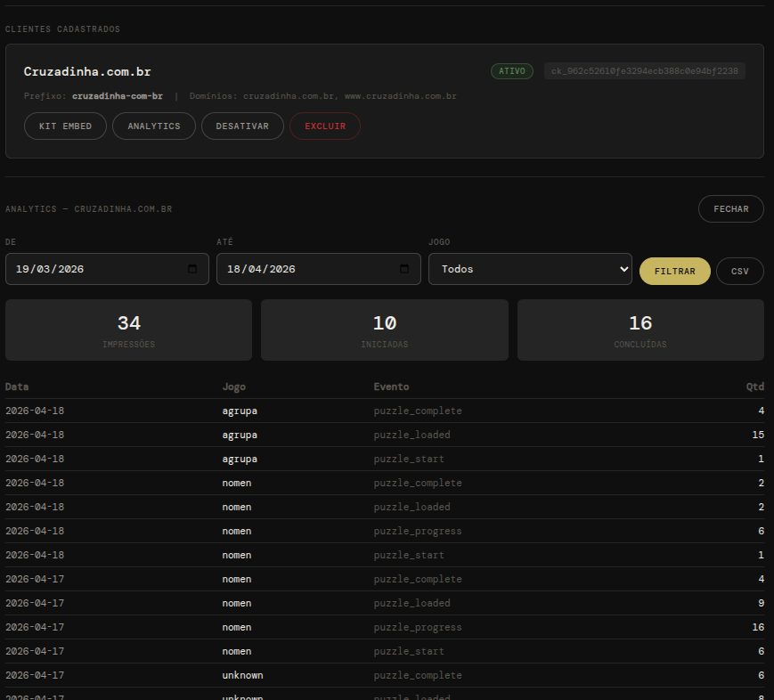Image resolution: width=774 pixels, height=700 pixels.
Task: Click the Data column header
Action: [x=17, y=387]
